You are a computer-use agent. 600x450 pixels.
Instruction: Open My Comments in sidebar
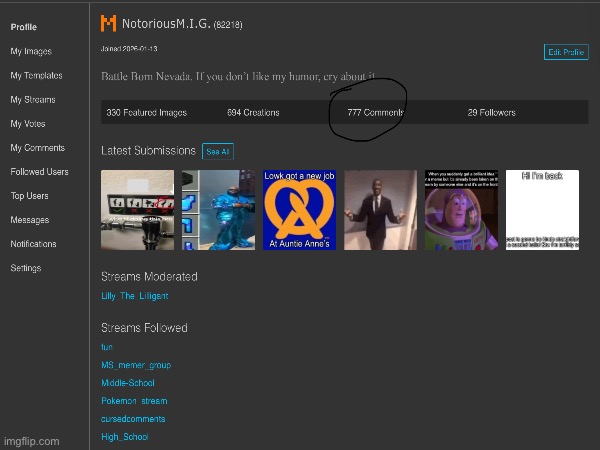[x=38, y=148]
